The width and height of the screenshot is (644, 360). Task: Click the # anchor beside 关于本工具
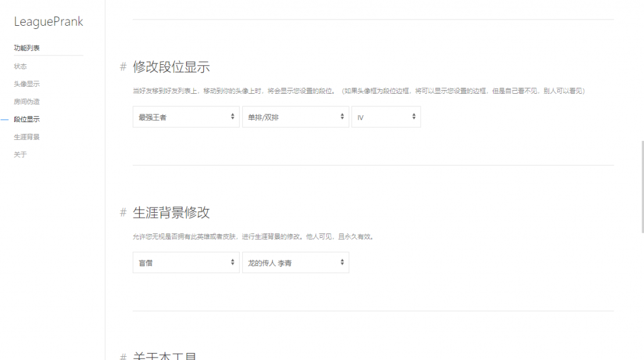tap(123, 356)
